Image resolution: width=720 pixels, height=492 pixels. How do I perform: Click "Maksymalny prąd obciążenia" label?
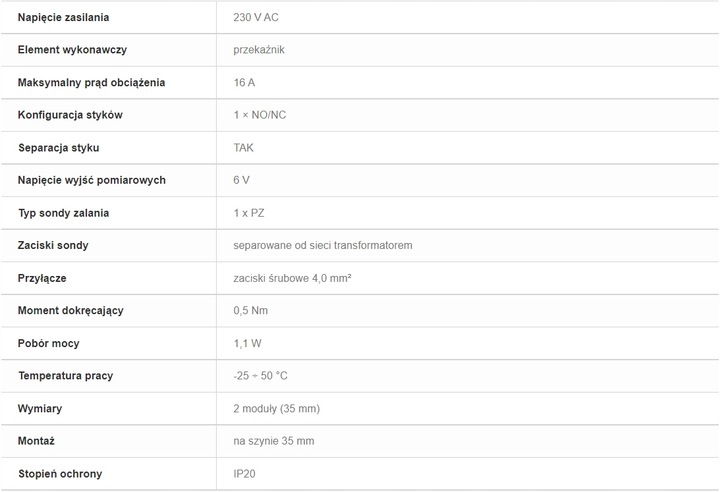(92, 83)
